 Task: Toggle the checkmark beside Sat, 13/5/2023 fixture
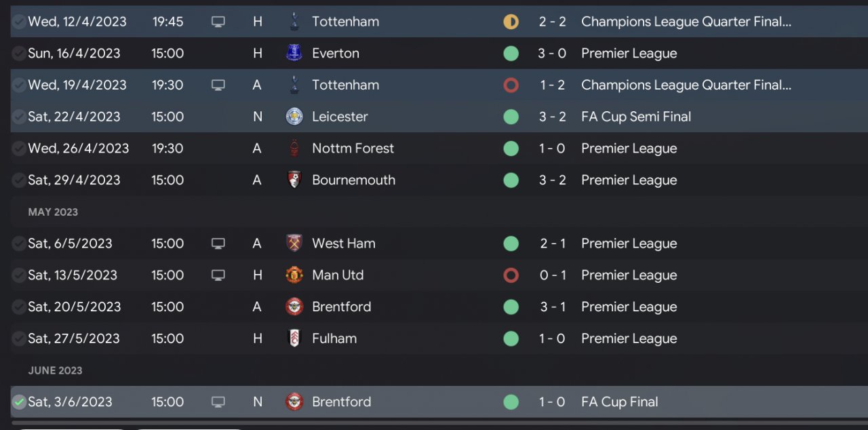(x=18, y=275)
